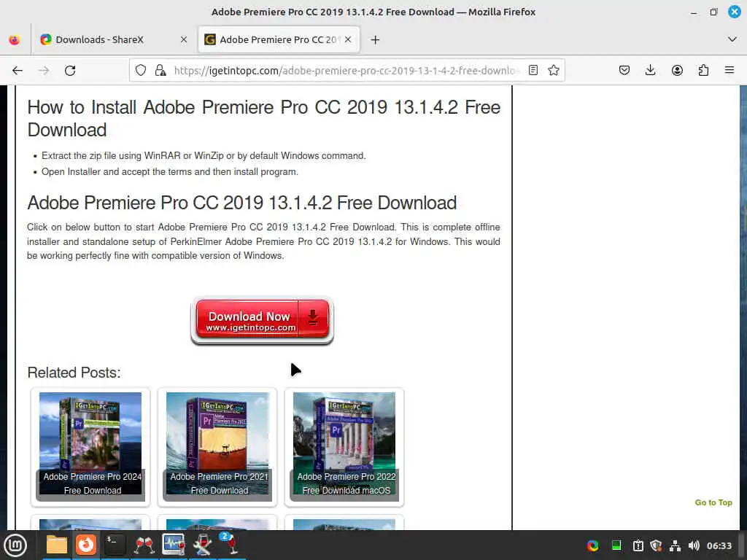
Task: Expand the list all tabs chevron
Action: (732, 39)
